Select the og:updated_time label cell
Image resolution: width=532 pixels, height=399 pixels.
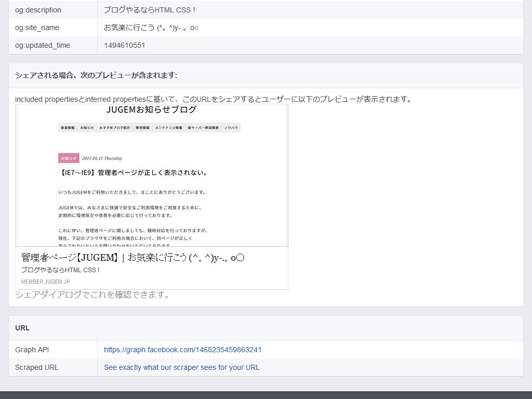pyautogui.click(x=53, y=45)
